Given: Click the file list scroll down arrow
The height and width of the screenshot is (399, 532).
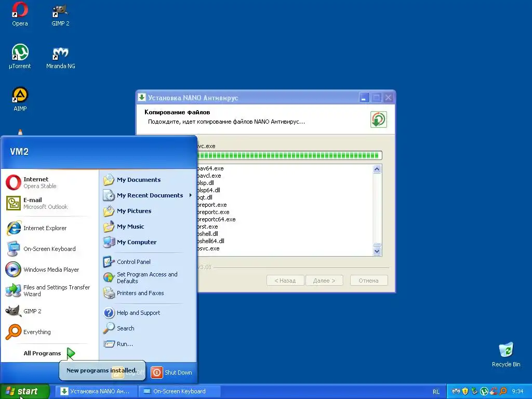Looking at the screenshot, I should coord(377,251).
